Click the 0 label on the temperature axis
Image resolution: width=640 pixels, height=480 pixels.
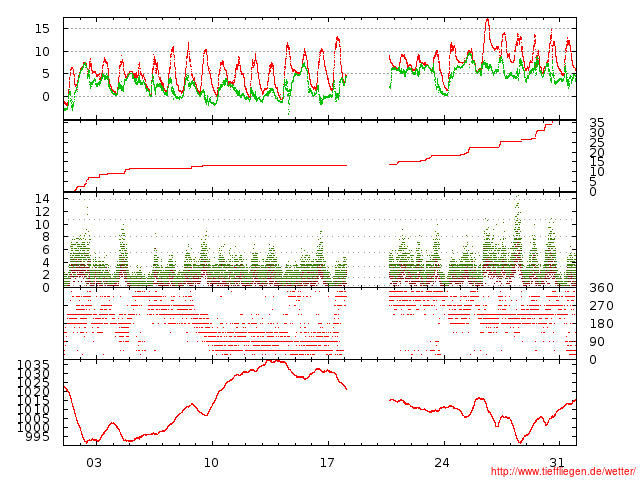[46, 97]
